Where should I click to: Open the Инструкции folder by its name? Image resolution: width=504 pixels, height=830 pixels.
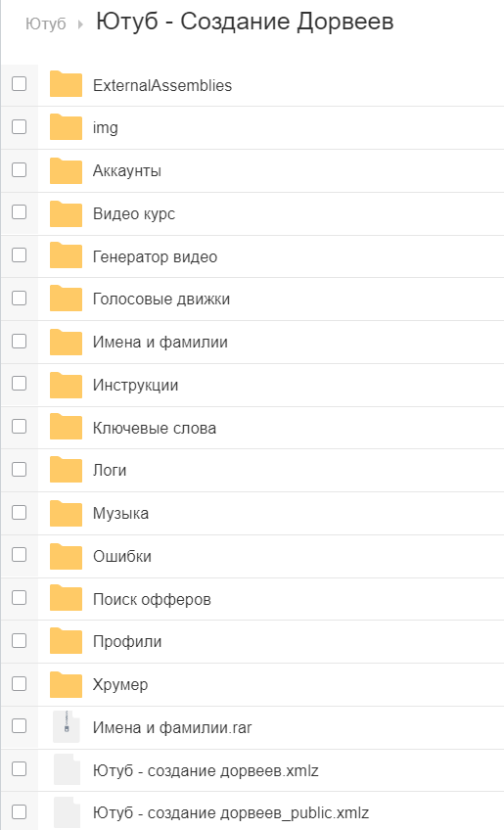[135, 385]
